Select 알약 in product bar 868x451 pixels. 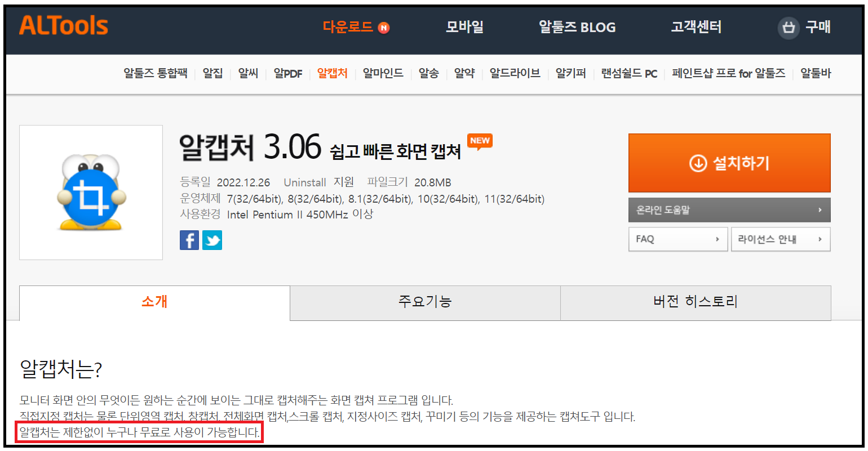[x=464, y=73]
